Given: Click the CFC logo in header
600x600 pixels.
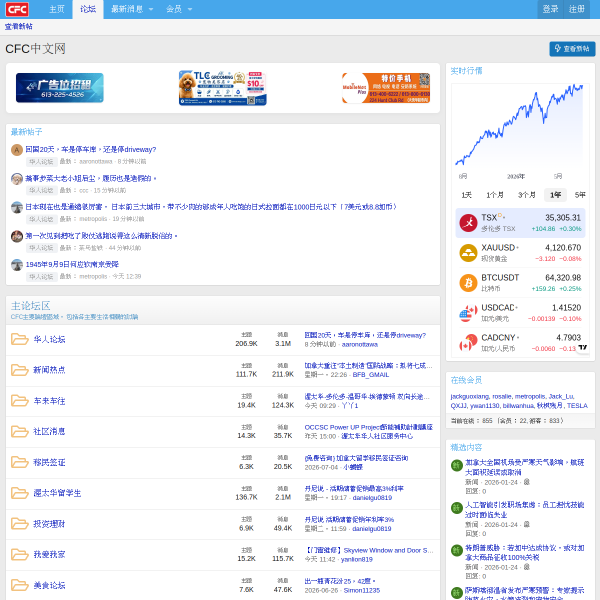Looking at the screenshot, I should pos(17,9).
